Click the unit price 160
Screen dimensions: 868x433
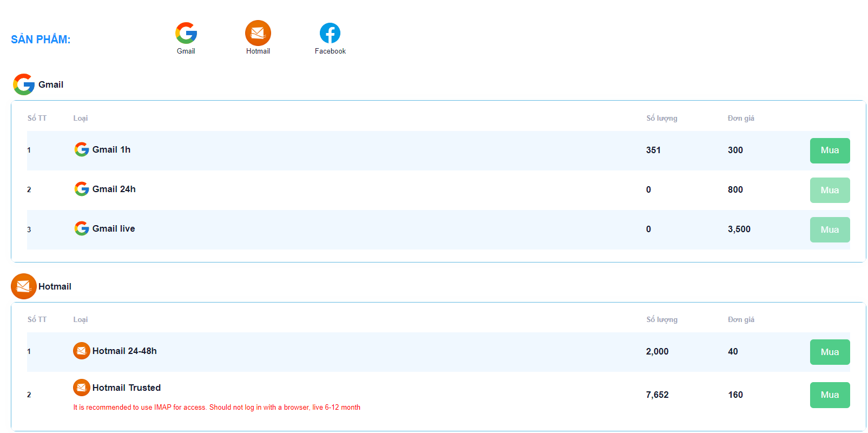pos(735,395)
